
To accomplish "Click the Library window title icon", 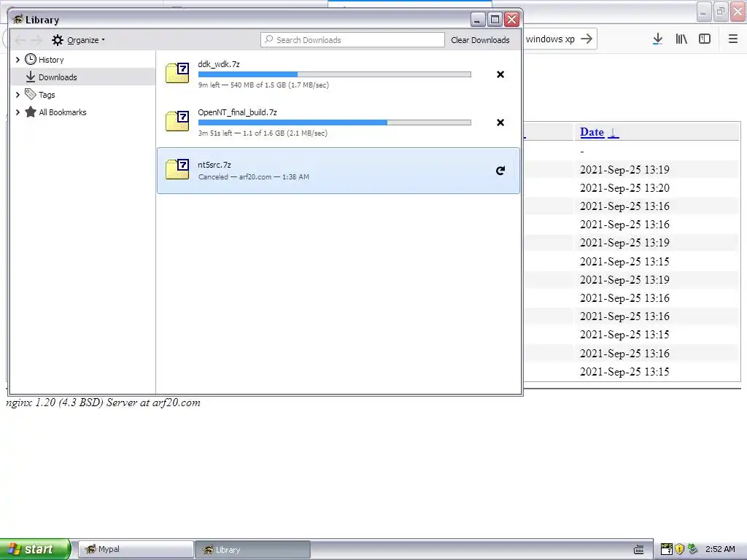I will [18, 19].
